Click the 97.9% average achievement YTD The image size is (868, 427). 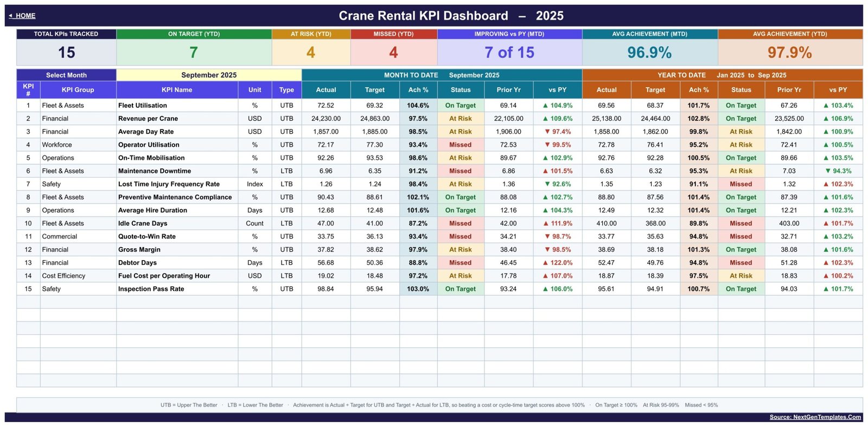[x=790, y=53]
